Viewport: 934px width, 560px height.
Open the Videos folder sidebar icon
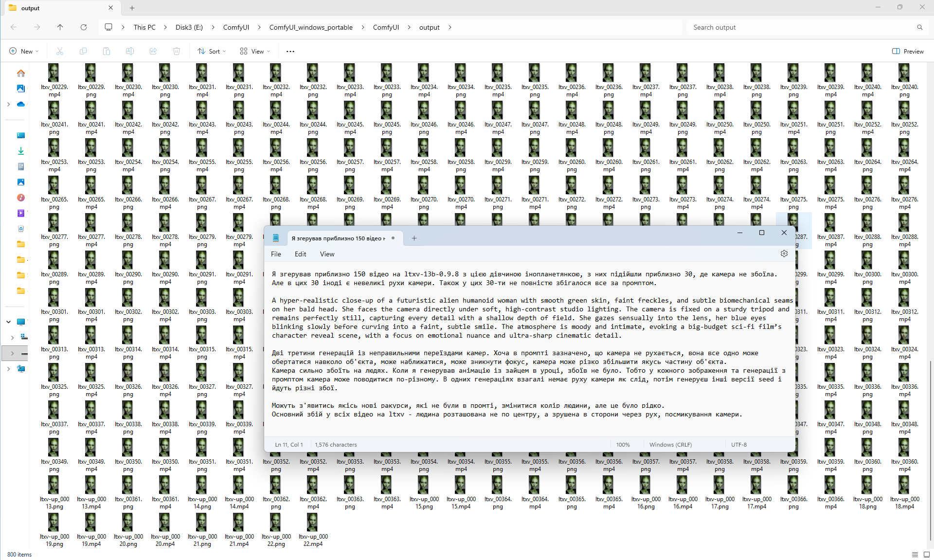tap(21, 213)
